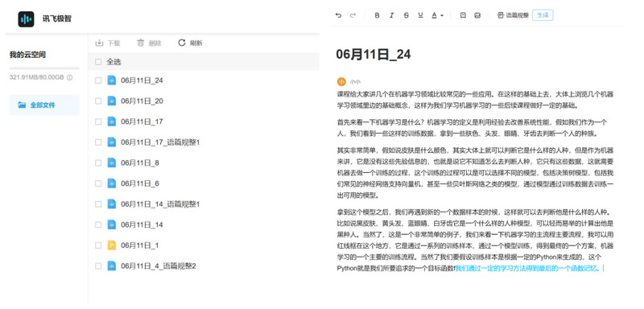
Task: Open file 06月11日_14_语篇规整1
Action: [160, 204]
